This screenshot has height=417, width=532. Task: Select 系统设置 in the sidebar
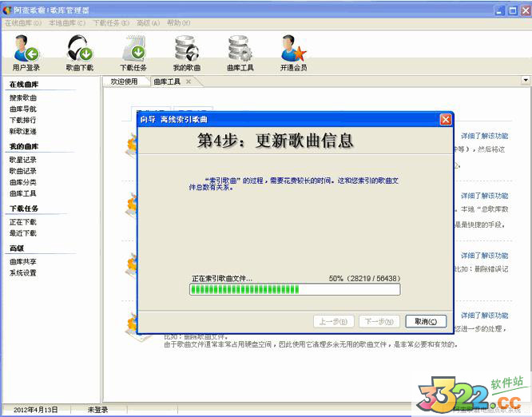point(23,272)
